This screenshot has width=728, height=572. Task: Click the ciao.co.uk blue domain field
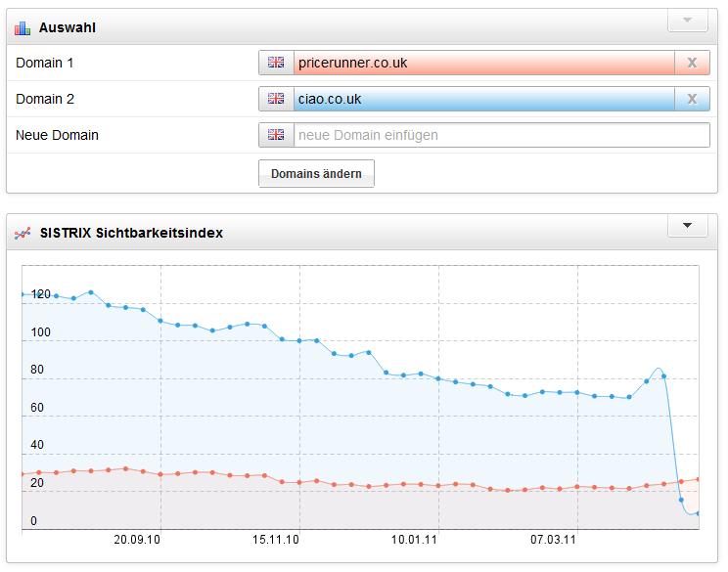coord(484,99)
